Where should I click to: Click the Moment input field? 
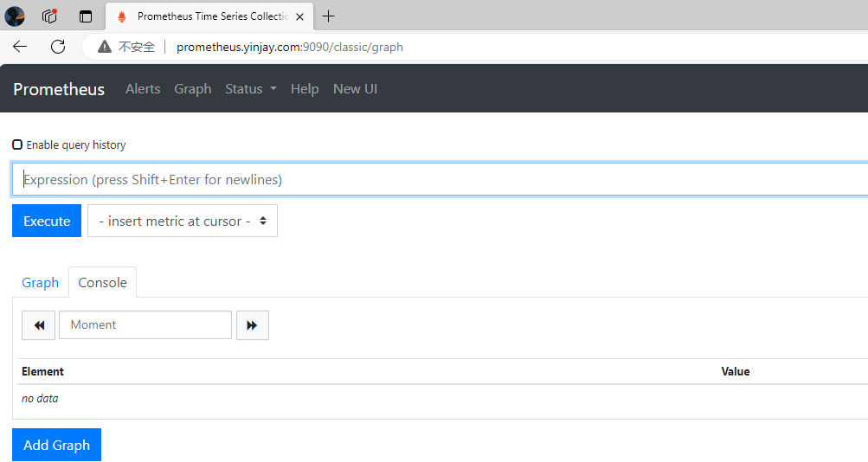point(145,324)
